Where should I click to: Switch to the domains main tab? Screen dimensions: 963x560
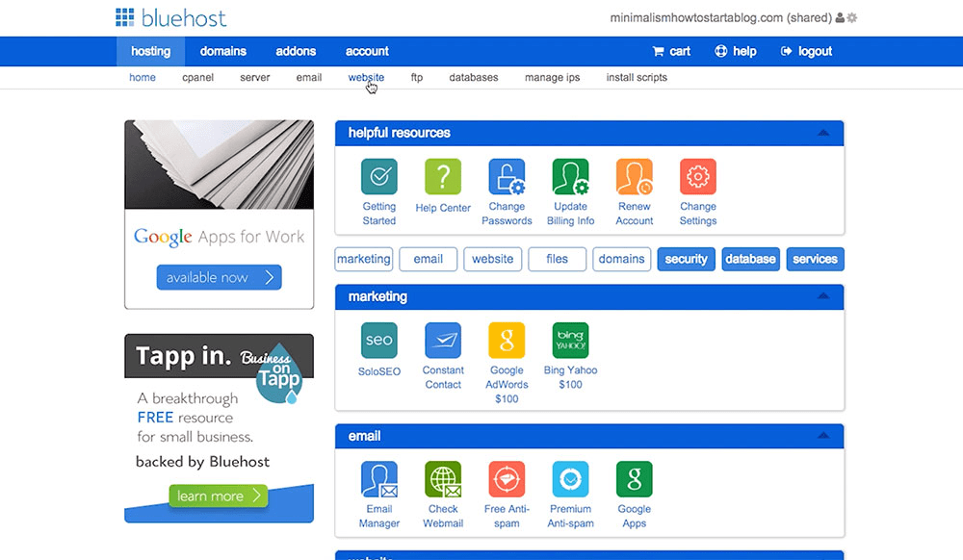(223, 51)
